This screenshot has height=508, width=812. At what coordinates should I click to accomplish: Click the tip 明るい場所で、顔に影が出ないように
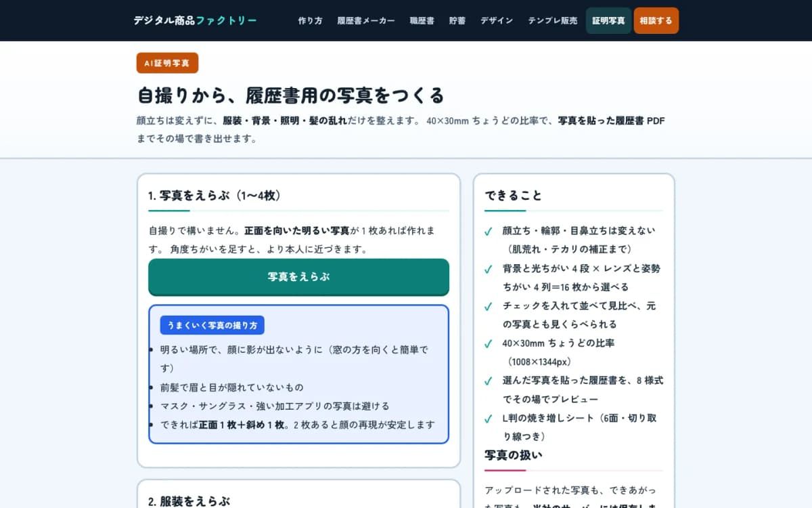coord(294,359)
